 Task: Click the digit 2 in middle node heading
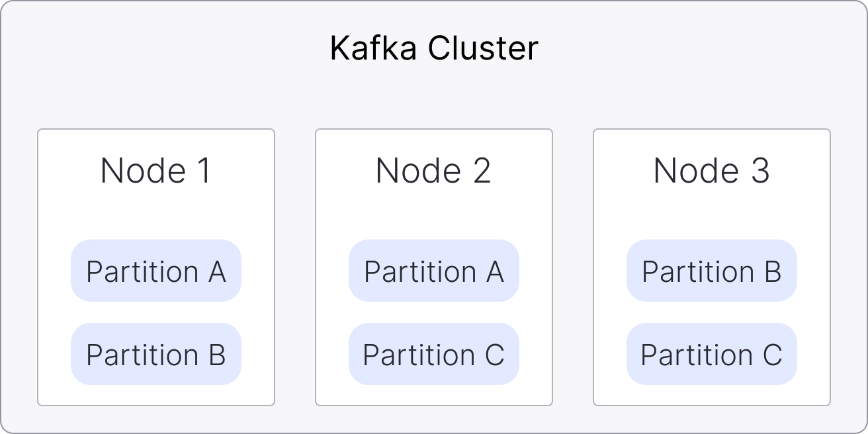click(481, 171)
